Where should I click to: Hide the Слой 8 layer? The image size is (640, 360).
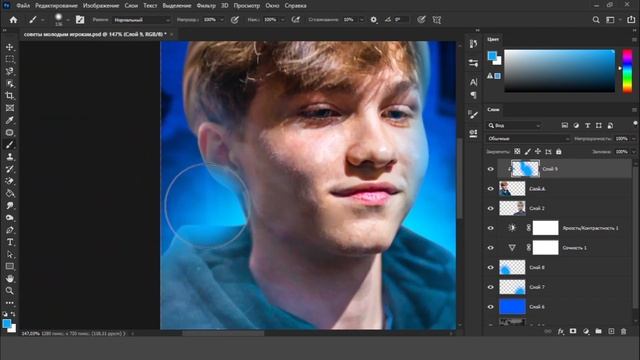point(491,267)
